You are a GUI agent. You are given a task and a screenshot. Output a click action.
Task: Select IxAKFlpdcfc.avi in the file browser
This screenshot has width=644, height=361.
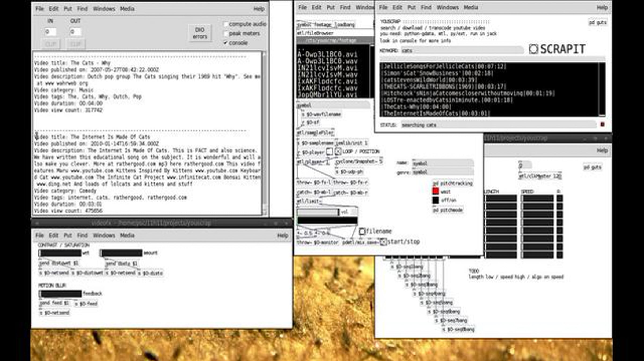click(327, 82)
